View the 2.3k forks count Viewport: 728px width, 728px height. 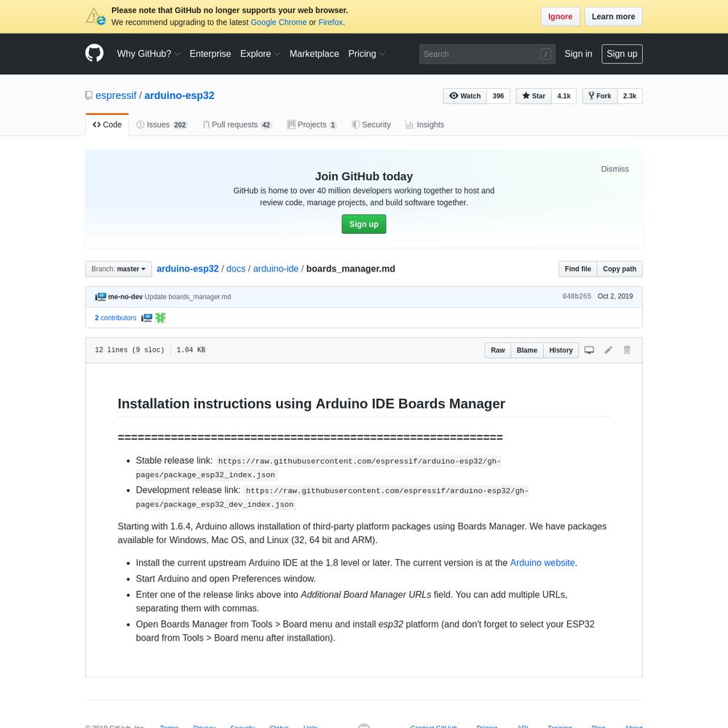click(x=630, y=96)
